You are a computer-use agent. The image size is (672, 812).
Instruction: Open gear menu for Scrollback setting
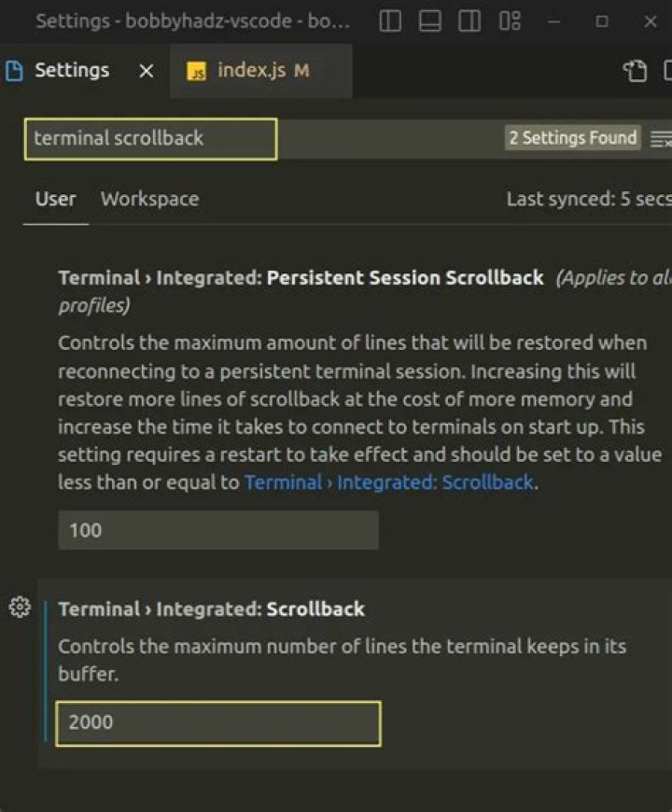coord(20,607)
